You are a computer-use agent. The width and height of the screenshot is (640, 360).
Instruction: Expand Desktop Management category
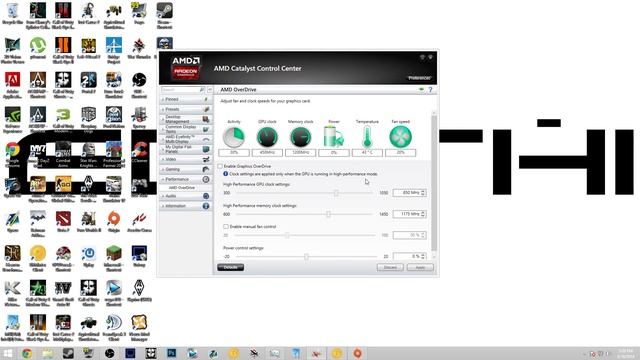186,119
